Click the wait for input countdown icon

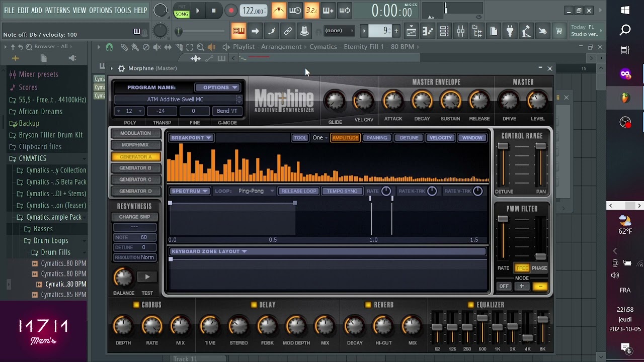(x=295, y=10)
